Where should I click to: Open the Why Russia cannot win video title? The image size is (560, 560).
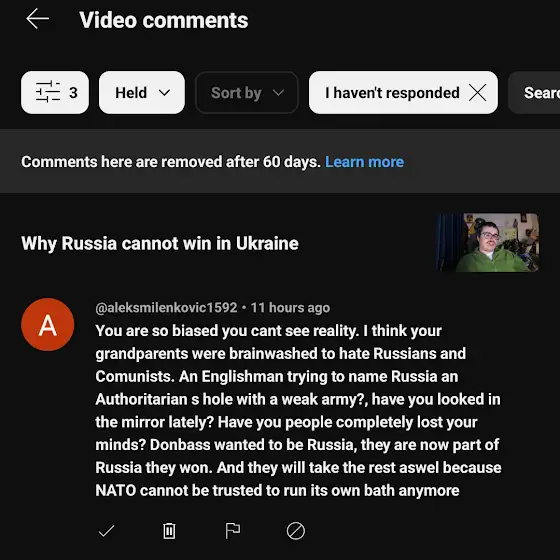160,243
